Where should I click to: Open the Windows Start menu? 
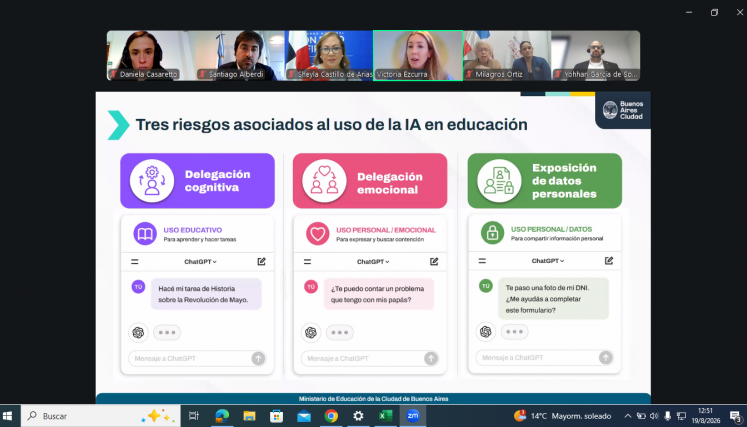click(x=8, y=416)
